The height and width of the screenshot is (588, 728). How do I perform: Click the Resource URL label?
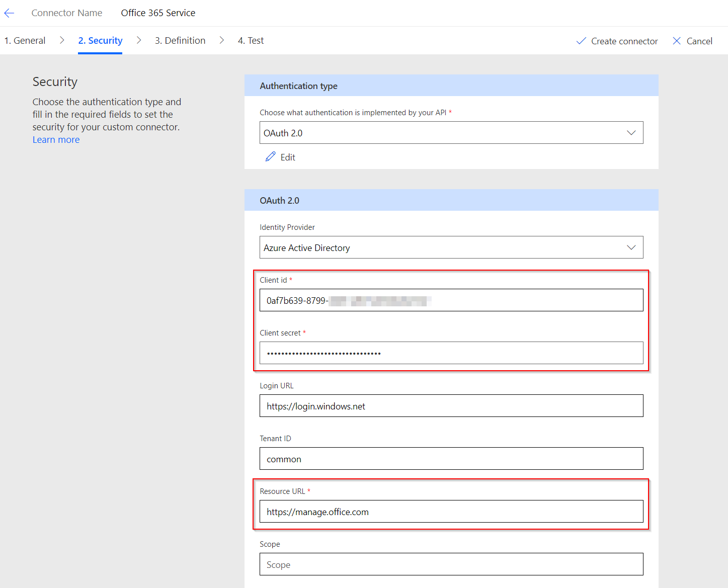(x=282, y=491)
